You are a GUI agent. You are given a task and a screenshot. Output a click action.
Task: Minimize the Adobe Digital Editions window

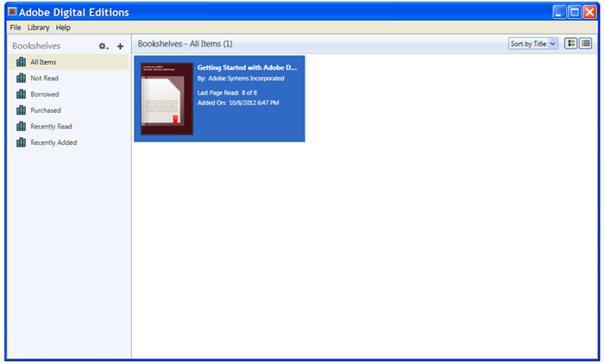[x=559, y=12]
